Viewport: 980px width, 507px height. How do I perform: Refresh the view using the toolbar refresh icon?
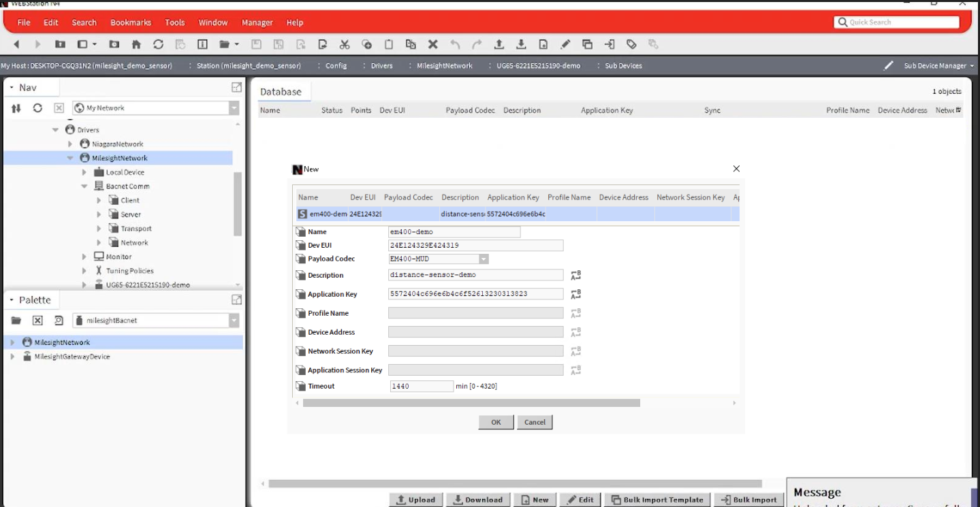[x=158, y=44]
